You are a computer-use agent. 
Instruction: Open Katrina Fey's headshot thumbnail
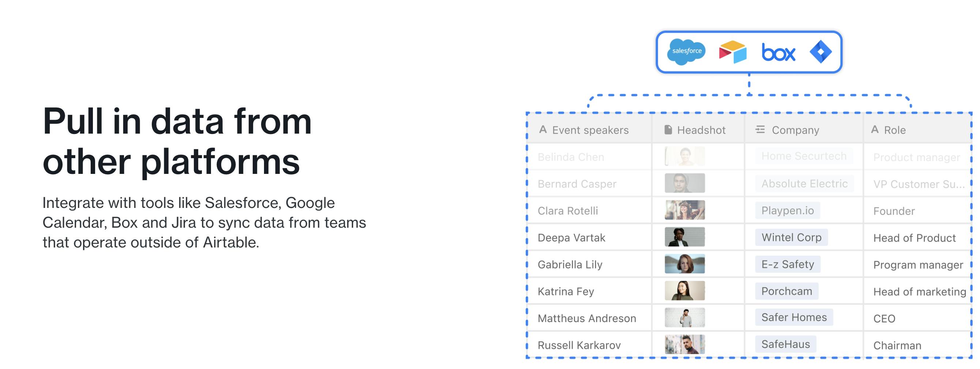685,291
